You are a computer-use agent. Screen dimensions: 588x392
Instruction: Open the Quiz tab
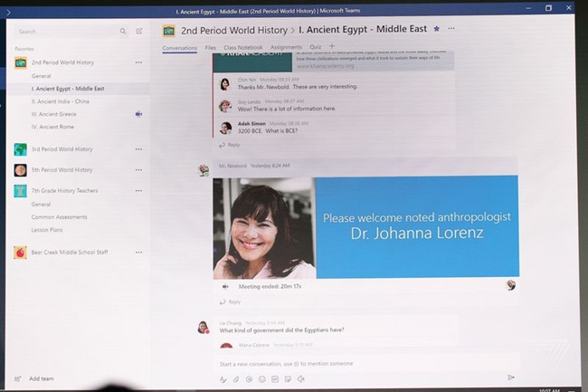click(x=316, y=46)
